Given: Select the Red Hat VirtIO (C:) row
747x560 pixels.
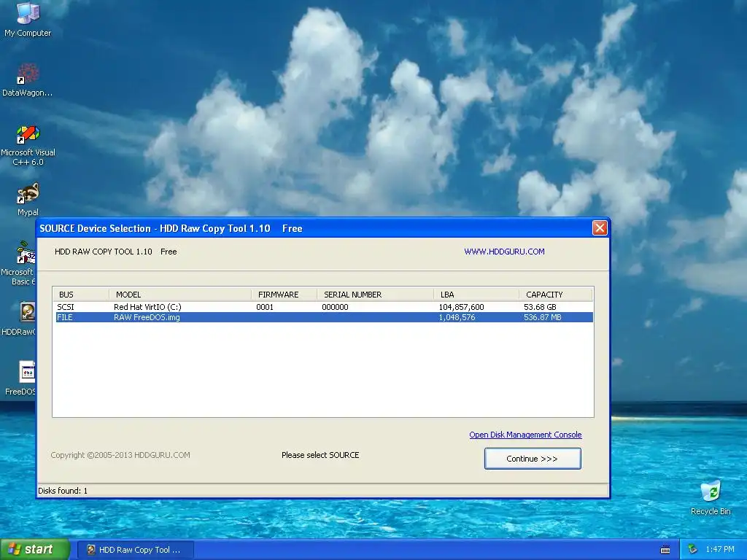Looking at the screenshot, I should coord(324,307).
